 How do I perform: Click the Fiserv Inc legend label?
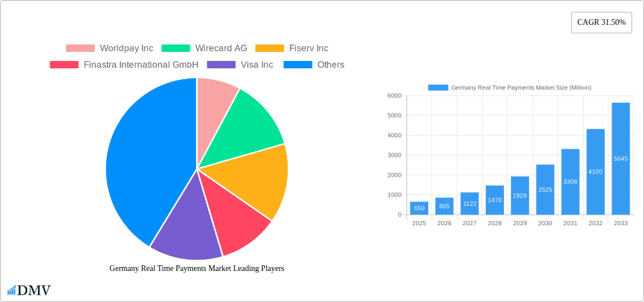[x=308, y=49]
